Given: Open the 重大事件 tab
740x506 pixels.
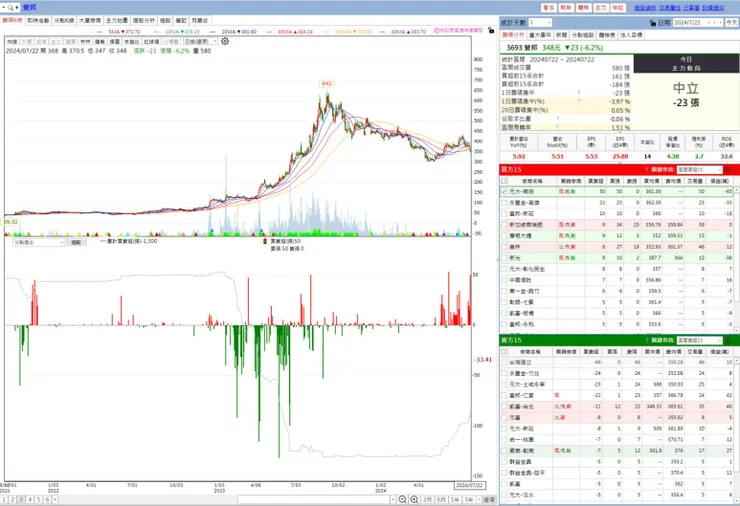Looking at the screenshot, I should coord(540,35).
